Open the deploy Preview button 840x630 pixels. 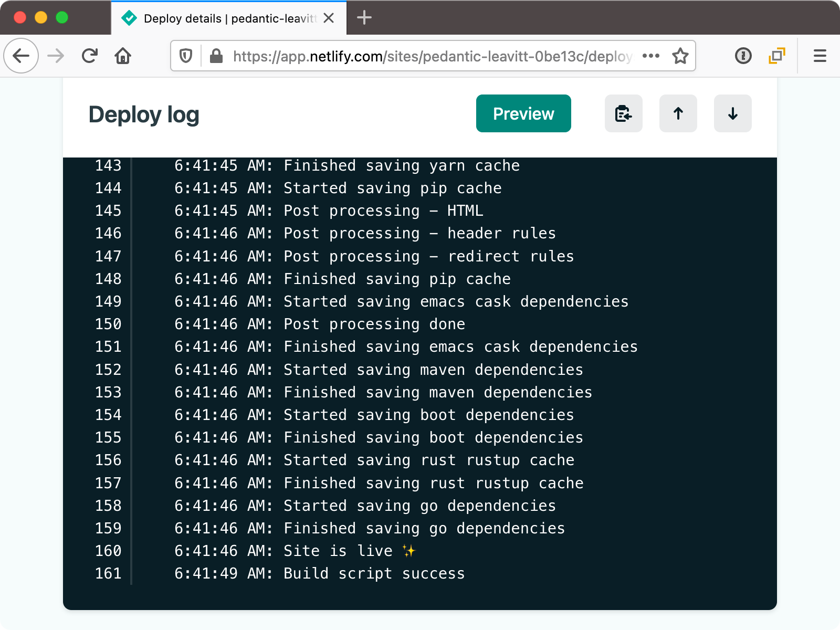[523, 113]
